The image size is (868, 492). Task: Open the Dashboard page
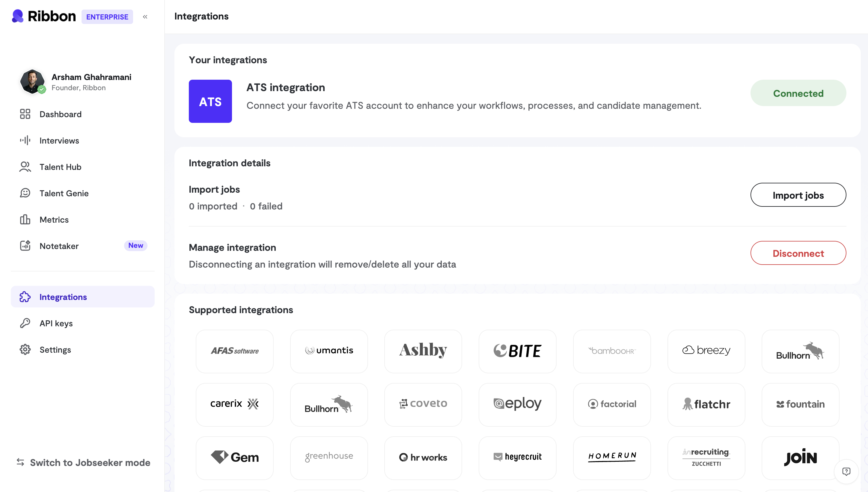[60, 114]
